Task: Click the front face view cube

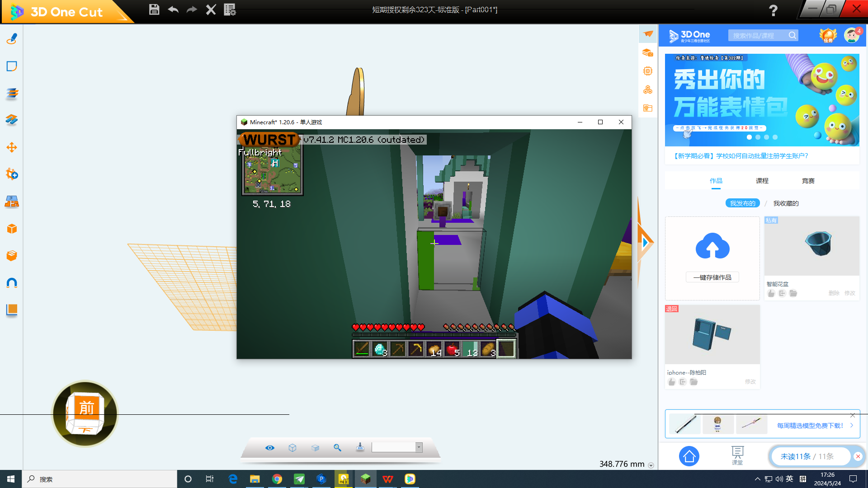Action: click(86, 408)
